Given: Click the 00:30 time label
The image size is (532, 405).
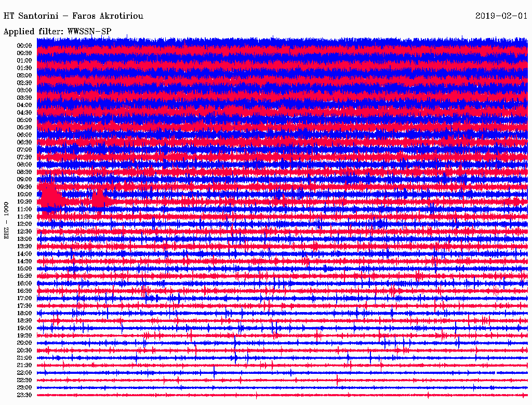Looking at the screenshot, I should pyautogui.click(x=24, y=53).
